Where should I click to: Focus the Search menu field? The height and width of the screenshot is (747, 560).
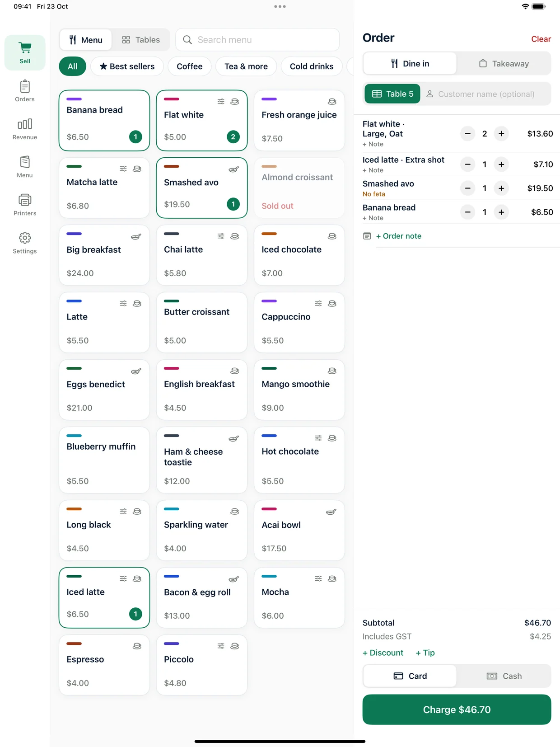(257, 40)
